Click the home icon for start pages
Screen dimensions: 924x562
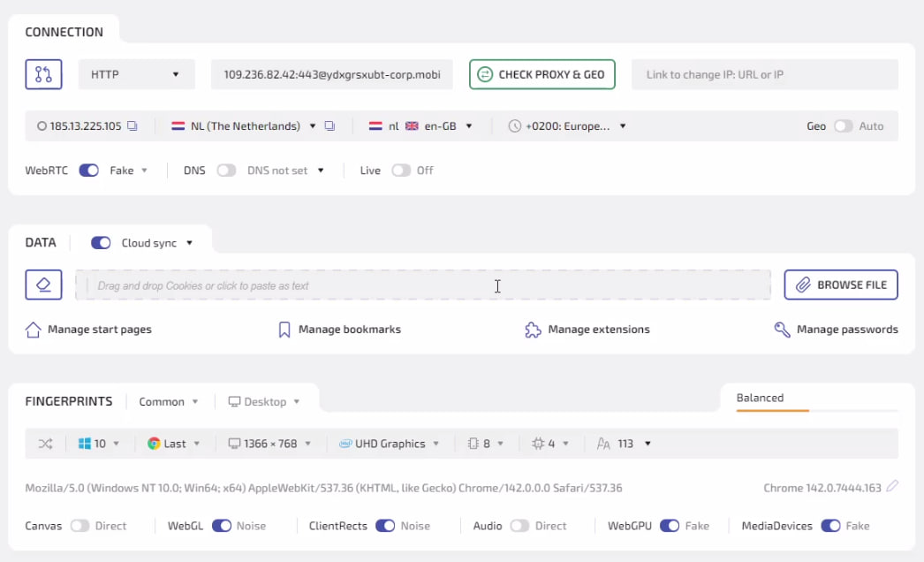click(33, 330)
